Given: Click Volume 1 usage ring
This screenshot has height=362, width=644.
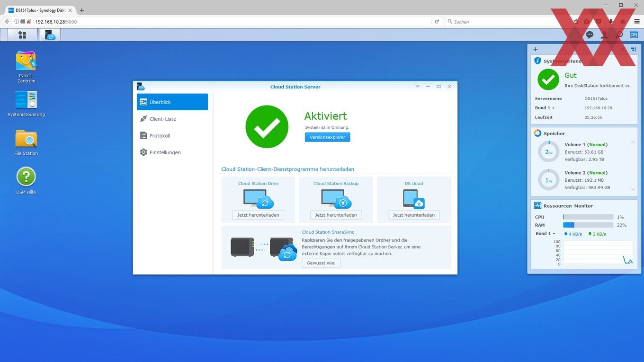Looking at the screenshot, I should [548, 152].
